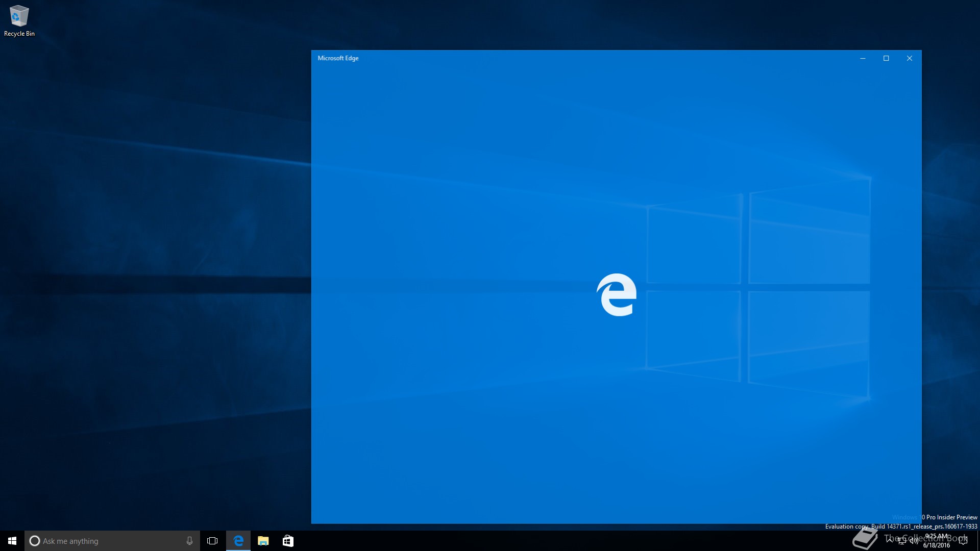This screenshot has height=551, width=980.
Task: Open the Action Center notification icon
Action: coord(963,541)
